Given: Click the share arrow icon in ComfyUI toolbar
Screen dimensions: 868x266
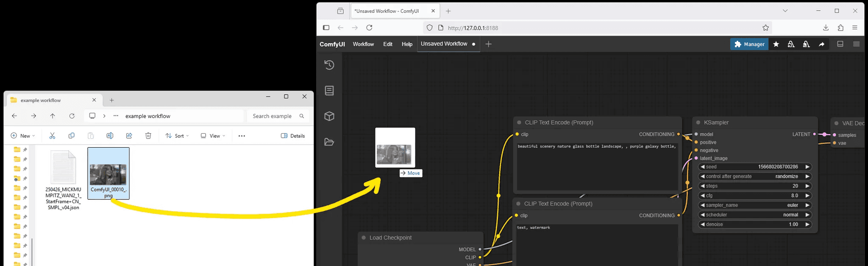Looking at the screenshot, I should tap(821, 44).
